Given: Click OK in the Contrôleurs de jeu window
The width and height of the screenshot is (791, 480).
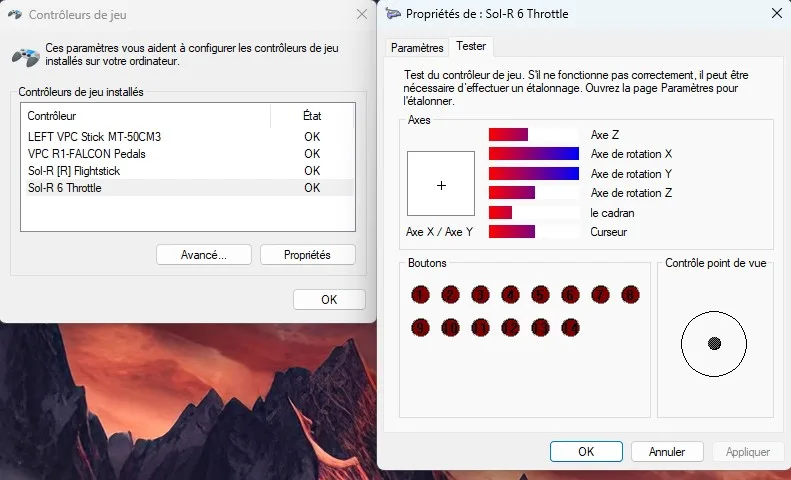Looking at the screenshot, I should pyautogui.click(x=329, y=299).
